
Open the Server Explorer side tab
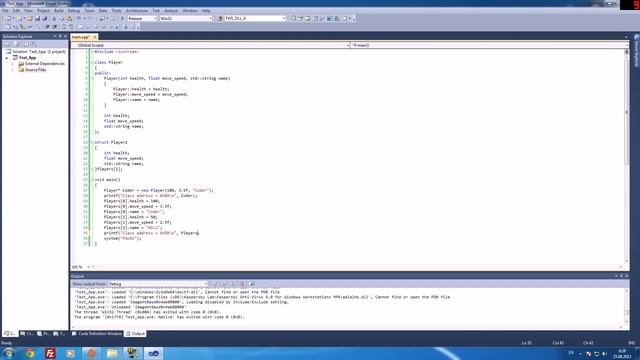636,51
